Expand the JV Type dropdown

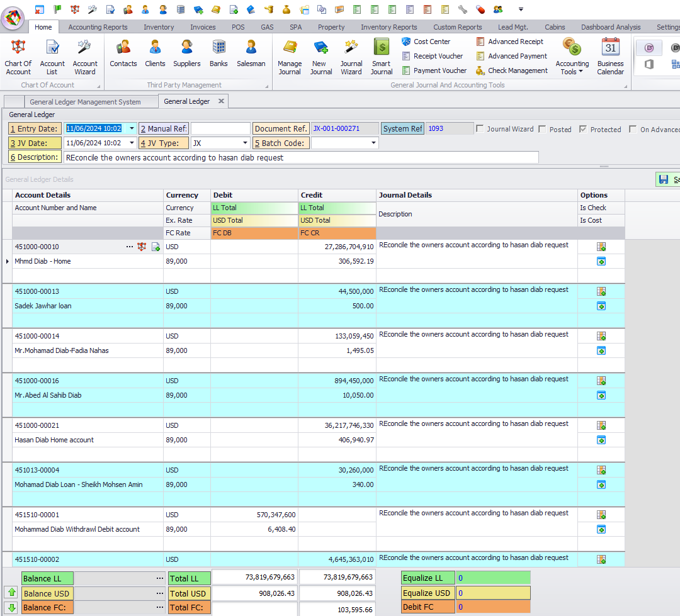[246, 143]
